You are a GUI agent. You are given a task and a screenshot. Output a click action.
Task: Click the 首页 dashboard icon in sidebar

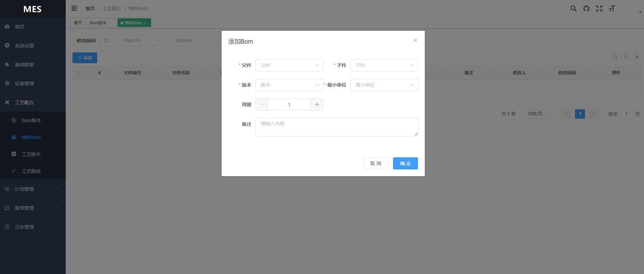(7, 26)
